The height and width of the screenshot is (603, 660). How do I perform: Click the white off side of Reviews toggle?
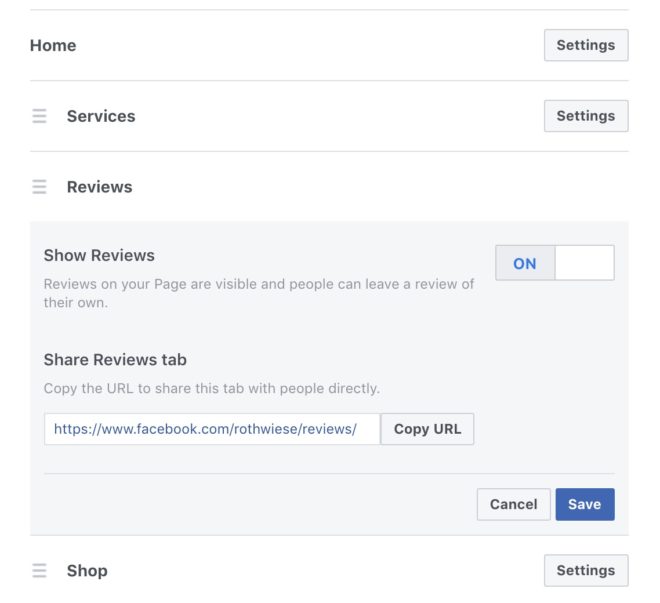[x=585, y=263]
